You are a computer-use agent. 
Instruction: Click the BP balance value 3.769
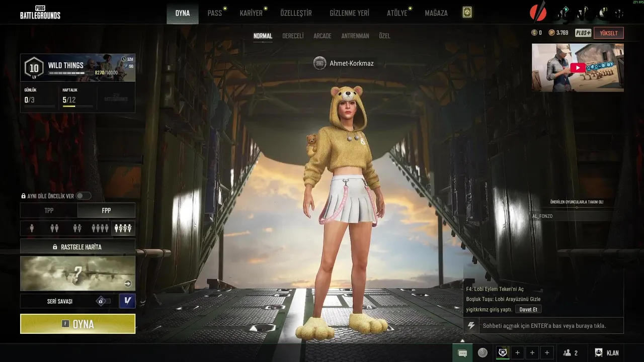click(x=562, y=33)
